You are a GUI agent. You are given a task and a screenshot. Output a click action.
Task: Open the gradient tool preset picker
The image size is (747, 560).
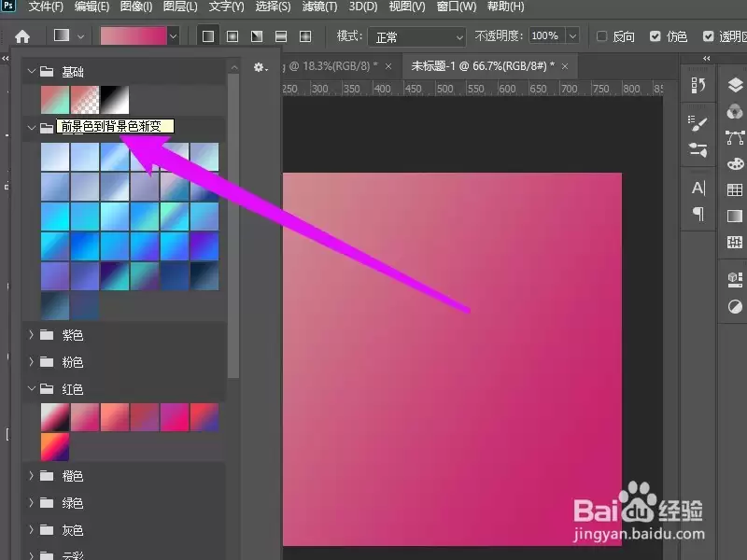69,35
